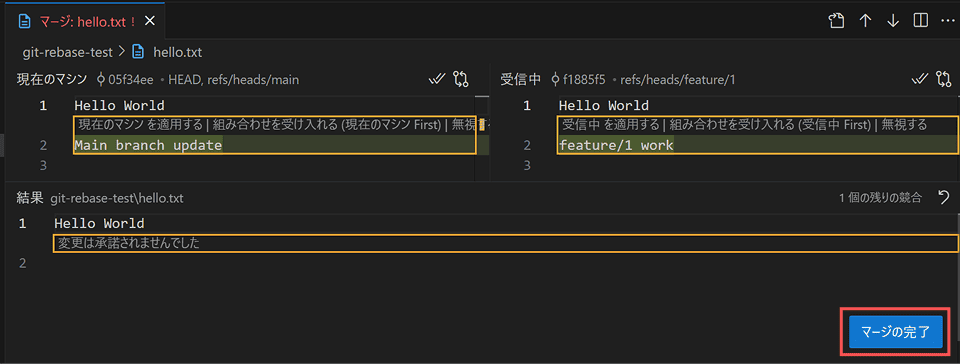Click the マージの完了 button
This screenshot has height=364, width=960.
click(895, 333)
